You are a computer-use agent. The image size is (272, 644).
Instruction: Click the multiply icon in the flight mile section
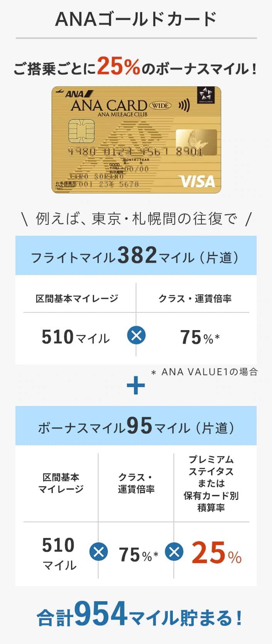[136, 335]
